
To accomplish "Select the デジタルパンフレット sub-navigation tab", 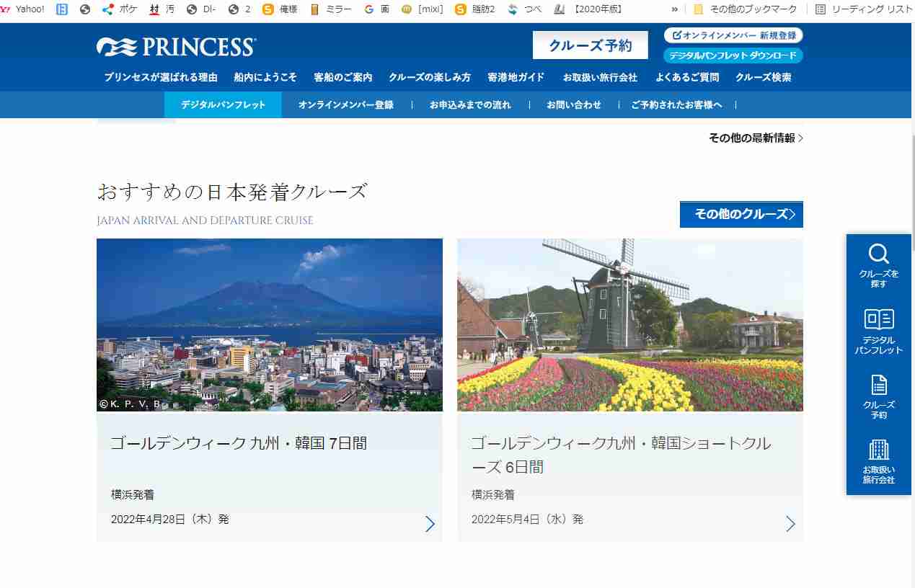I will tap(224, 104).
